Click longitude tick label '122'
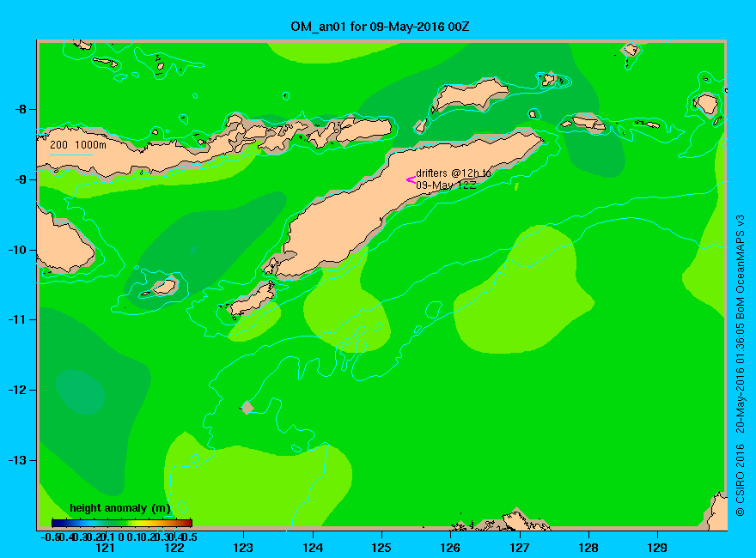 point(174,548)
